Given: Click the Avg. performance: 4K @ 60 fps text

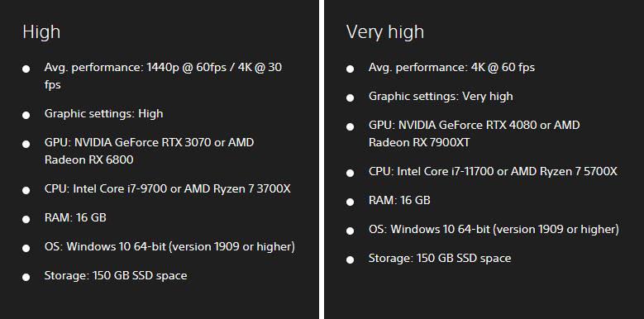Looking at the screenshot, I should click(451, 67).
